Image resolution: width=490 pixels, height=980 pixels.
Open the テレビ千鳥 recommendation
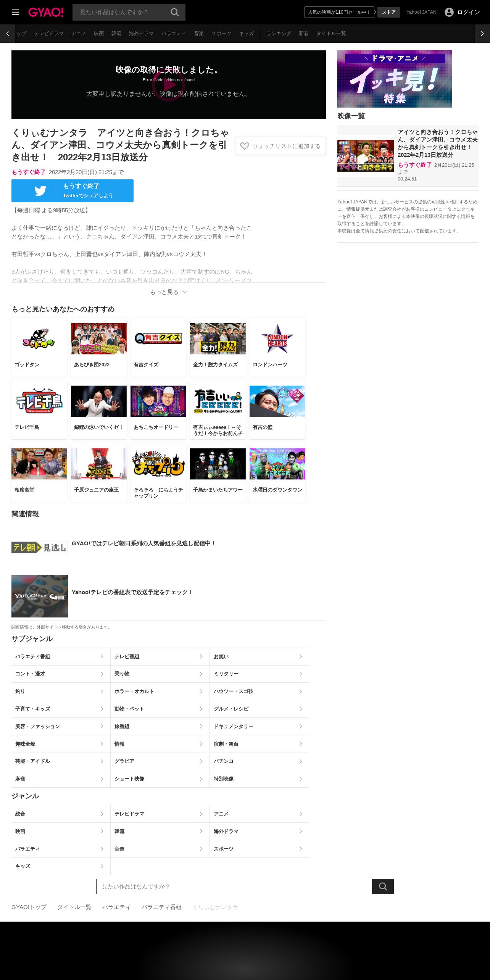[39, 410]
